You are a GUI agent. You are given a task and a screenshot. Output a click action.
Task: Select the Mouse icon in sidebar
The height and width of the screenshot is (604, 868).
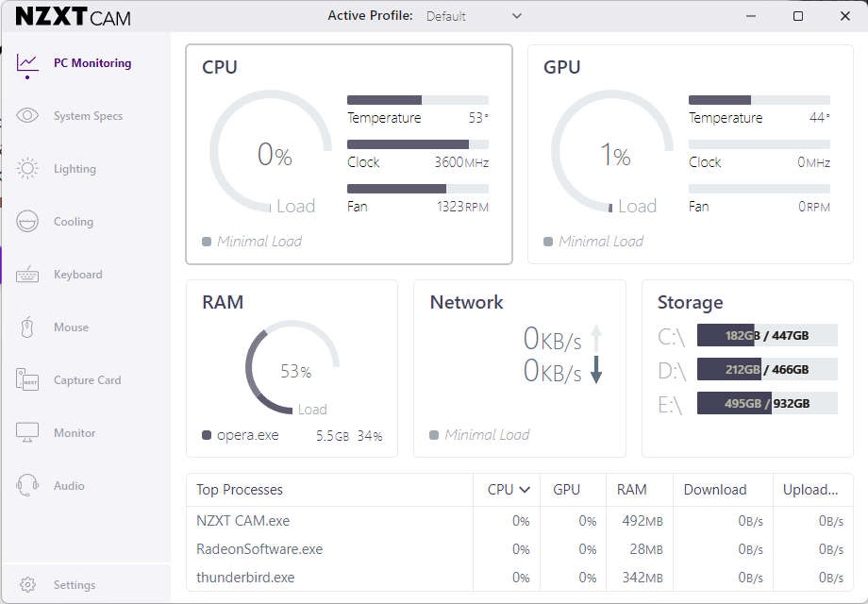coord(27,327)
